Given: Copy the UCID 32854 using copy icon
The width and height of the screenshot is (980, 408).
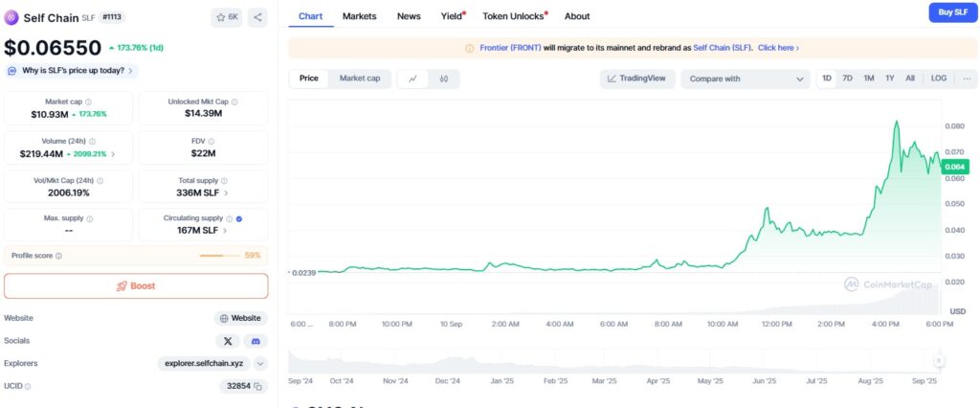Looking at the screenshot, I should [257, 386].
